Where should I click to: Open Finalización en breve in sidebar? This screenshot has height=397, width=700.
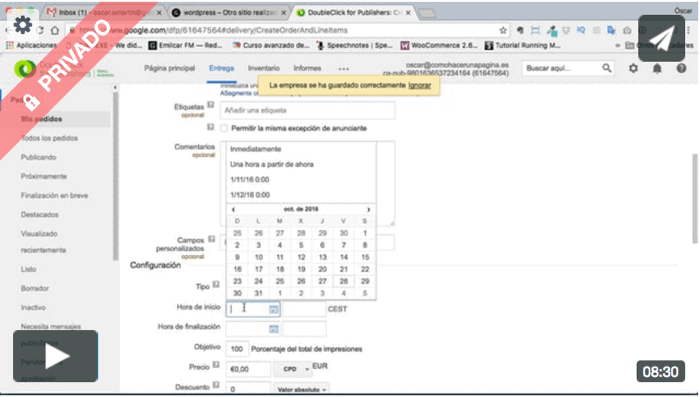coord(54,196)
